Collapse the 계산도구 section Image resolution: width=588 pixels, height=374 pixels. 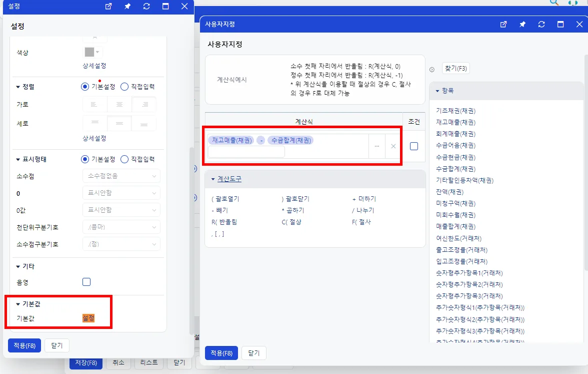pyautogui.click(x=213, y=179)
